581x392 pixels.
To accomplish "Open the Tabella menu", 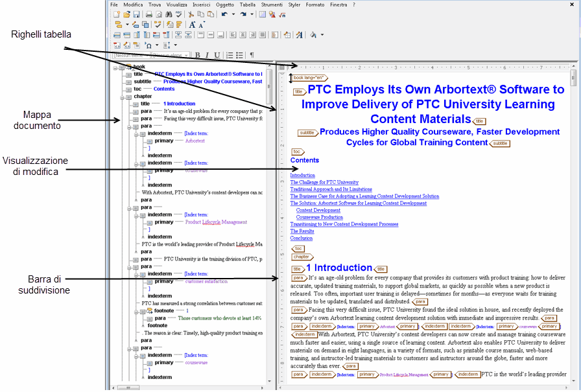I will tap(248, 5).
